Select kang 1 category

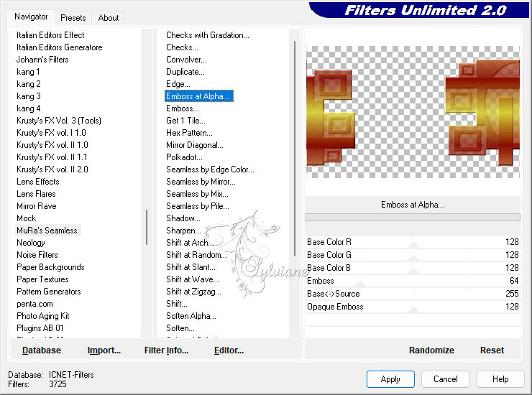coord(28,72)
